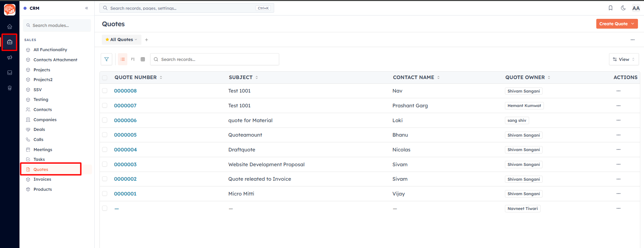Switch to list view icon
Viewport: 644px width, 248px height.
click(x=123, y=59)
